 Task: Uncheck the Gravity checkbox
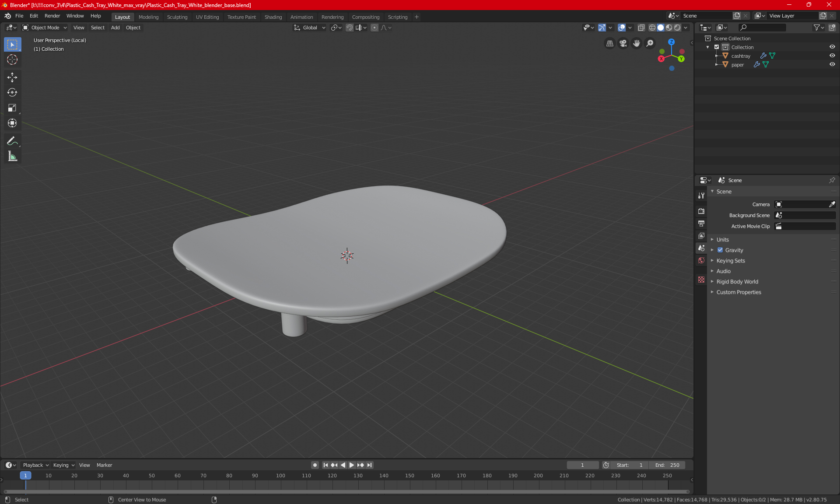click(x=720, y=250)
